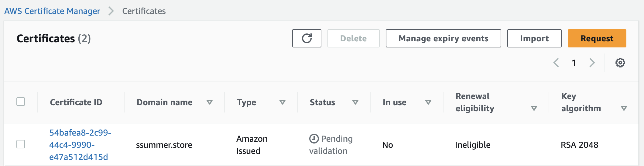Screen dimensions: 644x166
Task: Open Manage expiry events
Action: click(443, 38)
